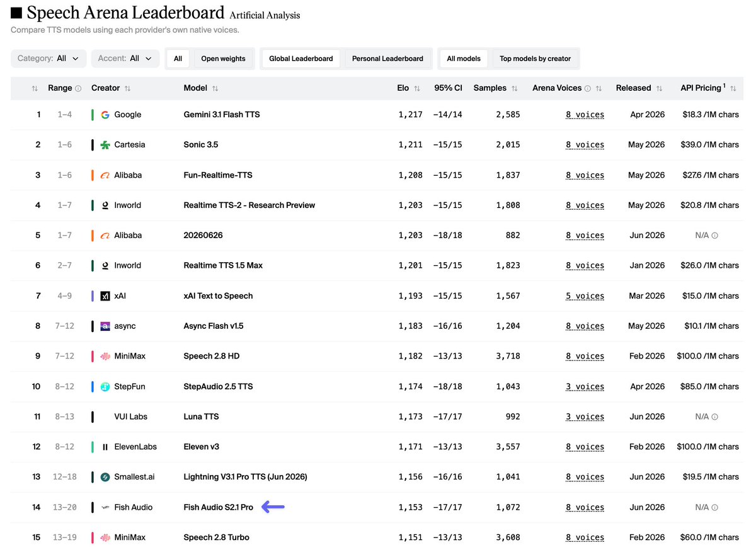
Task: Sort table by Elo column arrows
Action: [x=417, y=89]
